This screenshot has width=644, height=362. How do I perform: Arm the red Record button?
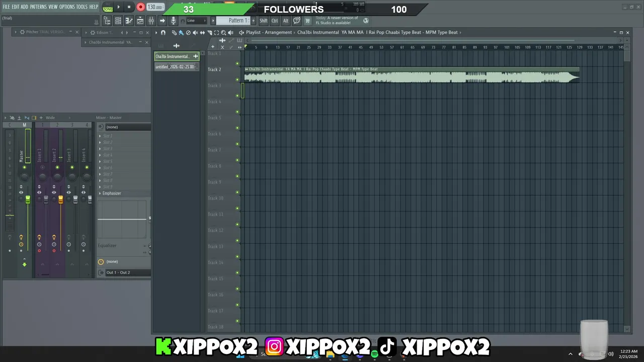pyautogui.click(x=140, y=7)
